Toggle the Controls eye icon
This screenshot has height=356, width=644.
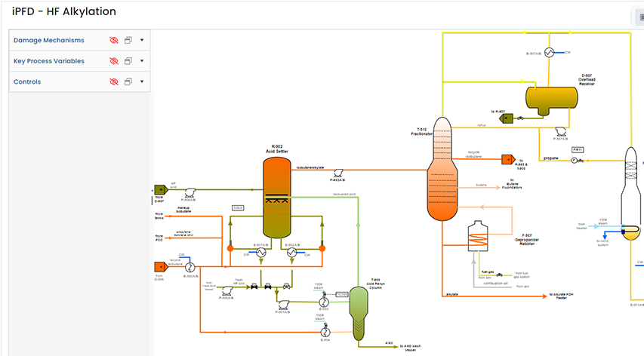114,81
